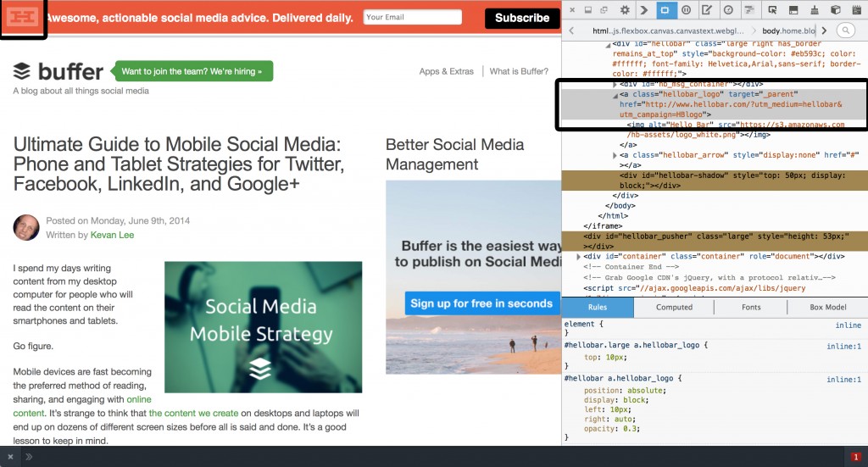Expand the container div node
This screenshot has height=467, width=868.
(x=578, y=257)
